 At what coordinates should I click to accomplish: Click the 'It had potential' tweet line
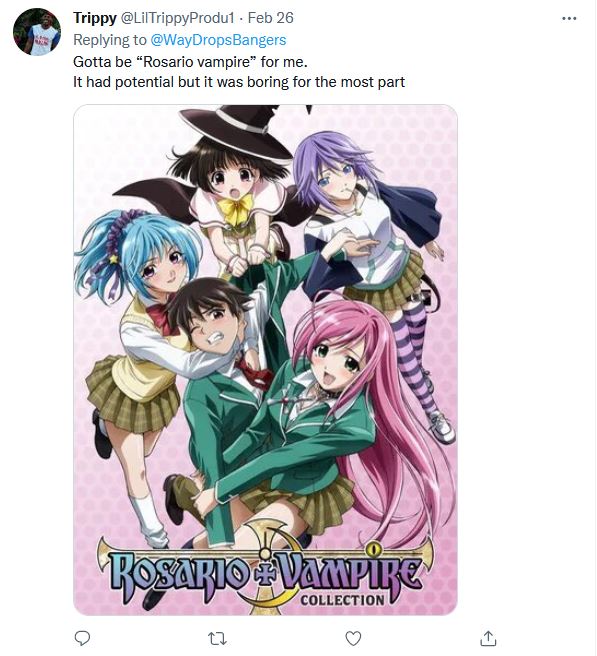(x=239, y=82)
